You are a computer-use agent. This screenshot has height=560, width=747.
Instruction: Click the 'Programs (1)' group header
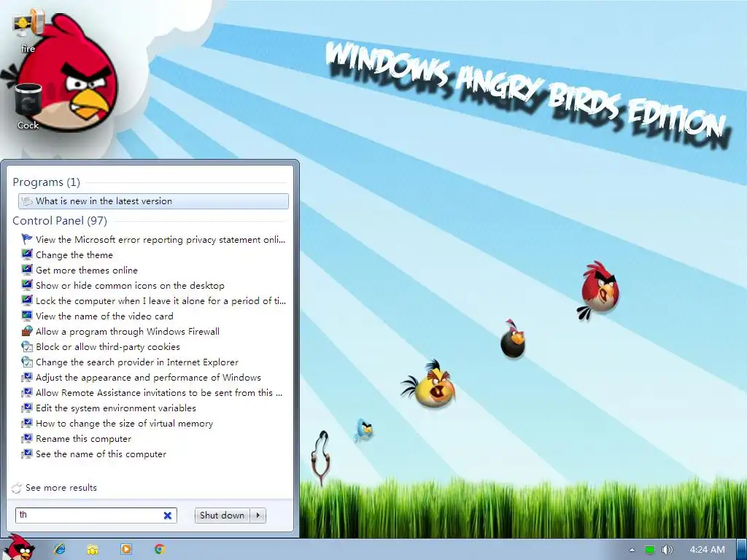pos(46,182)
